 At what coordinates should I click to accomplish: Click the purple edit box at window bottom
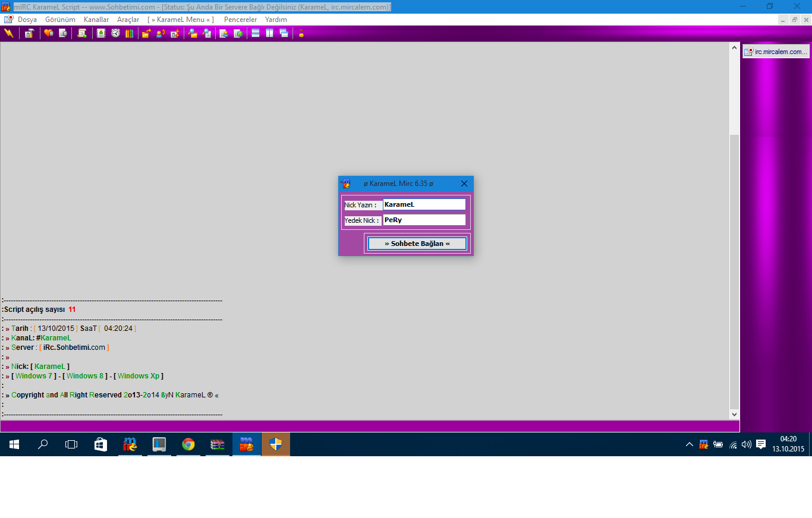(x=370, y=426)
